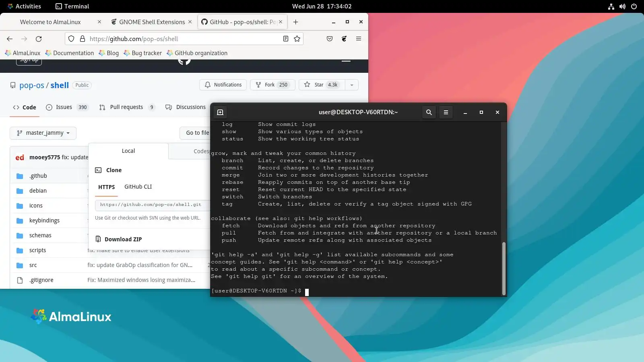Open the src folder

(33, 265)
